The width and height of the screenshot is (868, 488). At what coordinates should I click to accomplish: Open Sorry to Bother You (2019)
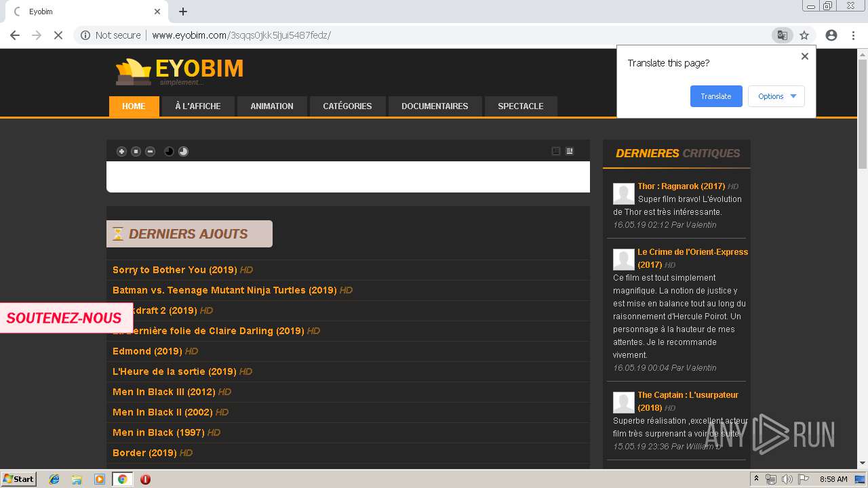pyautogui.click(x=174, y=270)
